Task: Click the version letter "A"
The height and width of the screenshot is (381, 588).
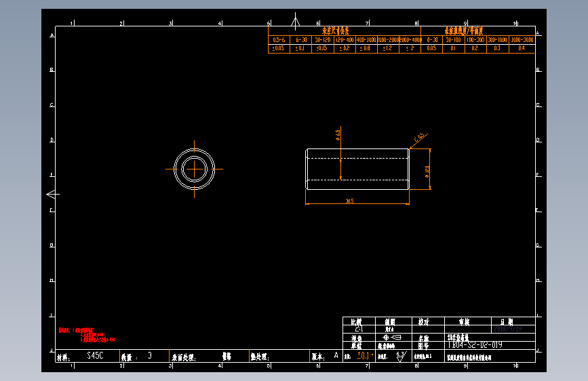Action: (x=336, y=355)
